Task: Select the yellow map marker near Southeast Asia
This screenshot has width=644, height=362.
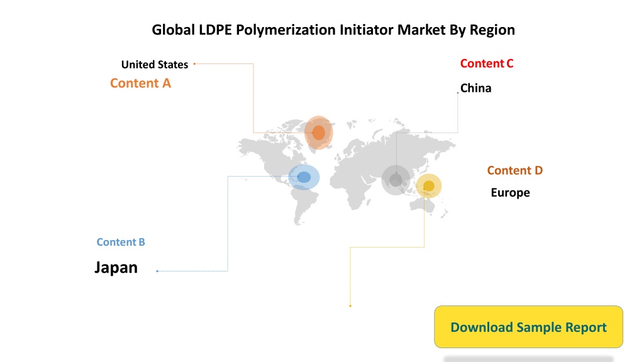Action: [x=429, y=186]
